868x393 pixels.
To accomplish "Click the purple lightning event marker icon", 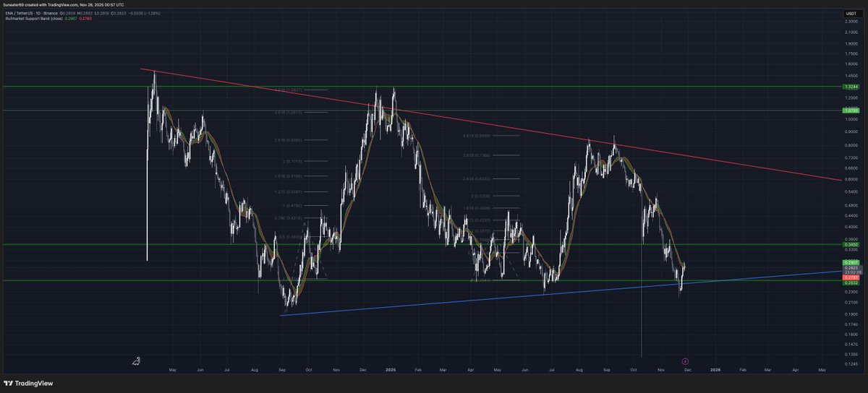I will [x=686, y=360].
